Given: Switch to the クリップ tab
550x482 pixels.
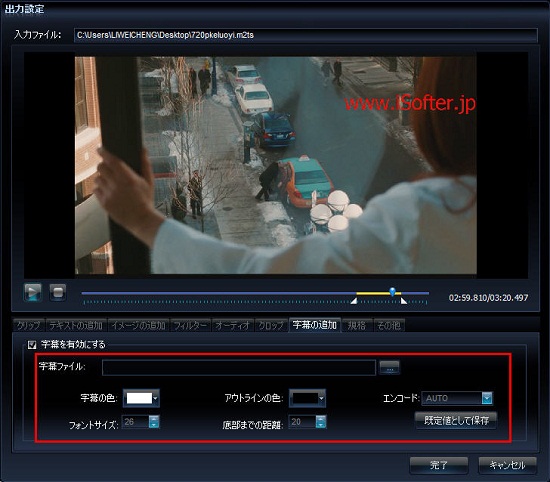Looking at the screenshot, I should [x=29, y=326].
